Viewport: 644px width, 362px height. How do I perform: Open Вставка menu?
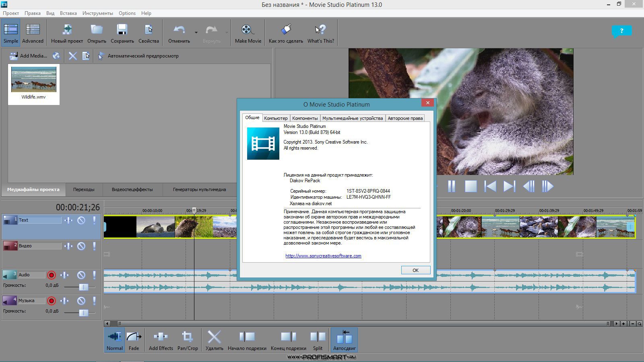68,13
